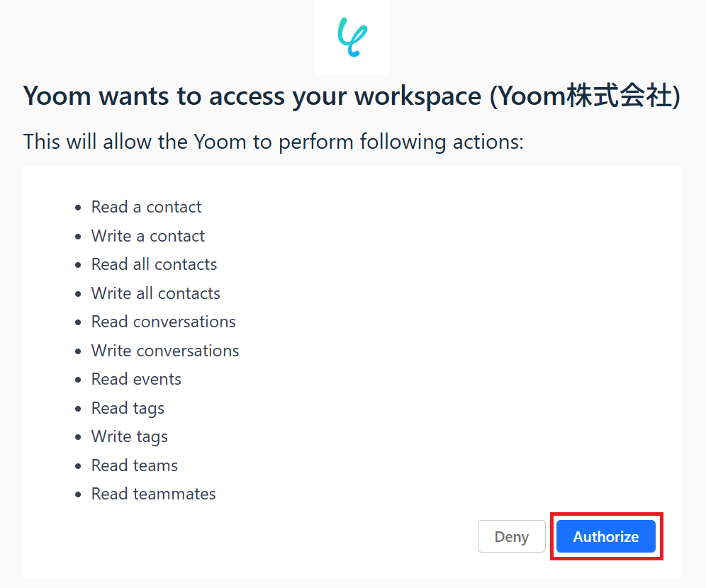Choose the 'Write tags' list entry

[x=129, y=436]
